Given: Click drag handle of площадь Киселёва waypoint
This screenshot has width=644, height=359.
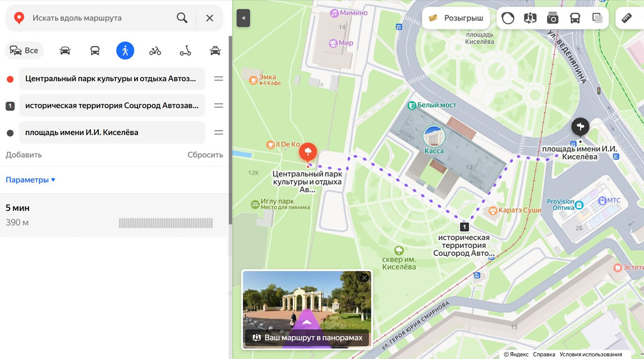Looking at the screenshot, I should tap(218, 133).
